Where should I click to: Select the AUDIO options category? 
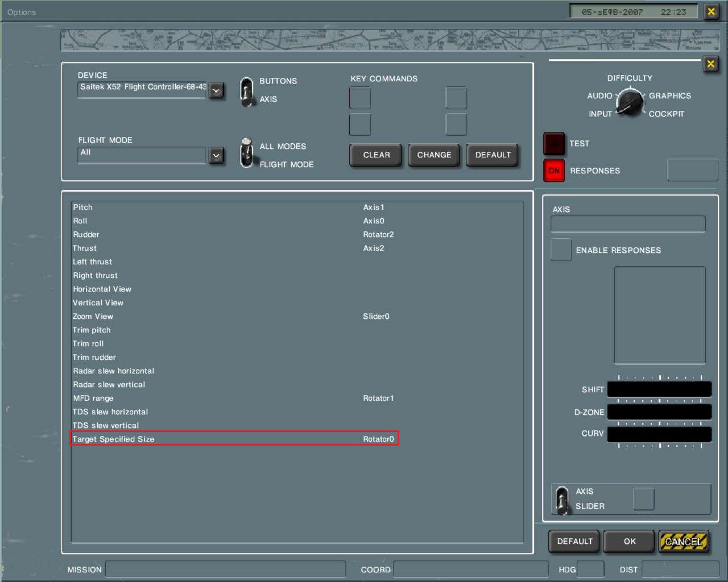click(x=599, y=96)
